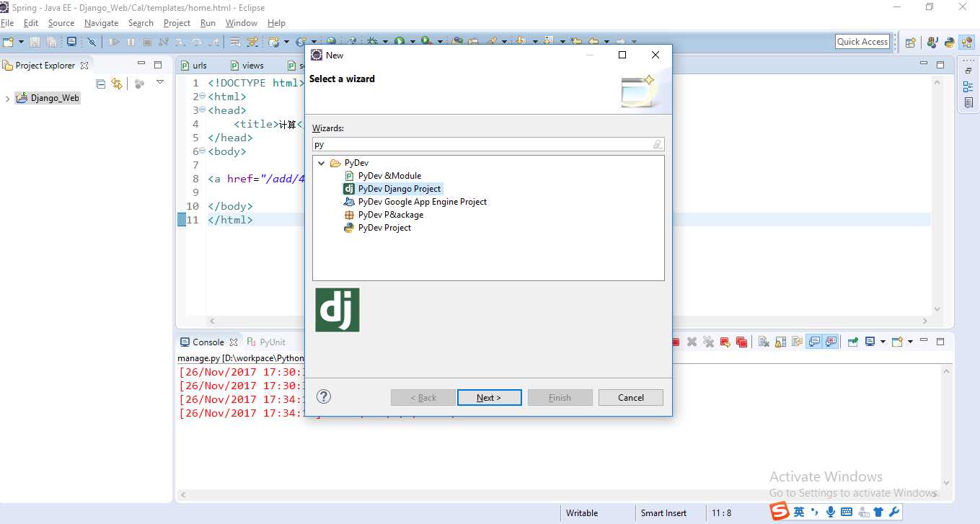
Task: Select PyDev Google App Engine Project
Action: click(x=415, y=202)
